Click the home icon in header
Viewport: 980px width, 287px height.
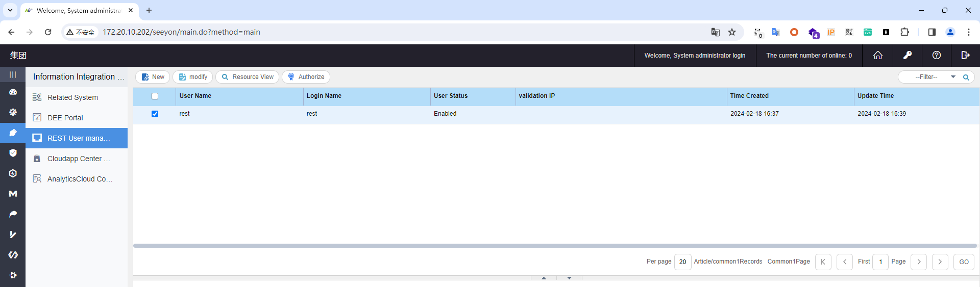(877, 56)
